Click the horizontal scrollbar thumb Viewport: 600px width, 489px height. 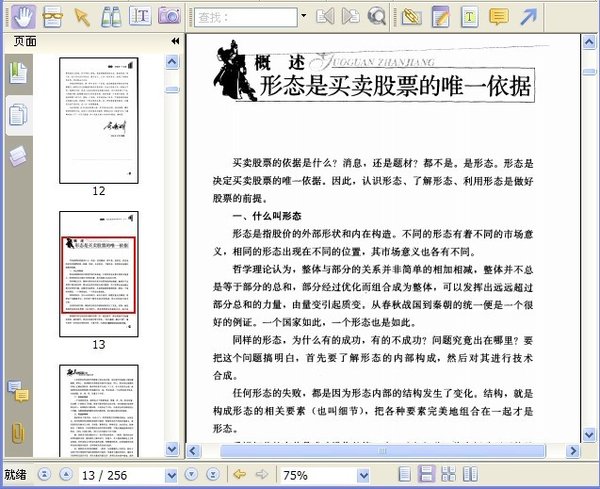point(382,451)
